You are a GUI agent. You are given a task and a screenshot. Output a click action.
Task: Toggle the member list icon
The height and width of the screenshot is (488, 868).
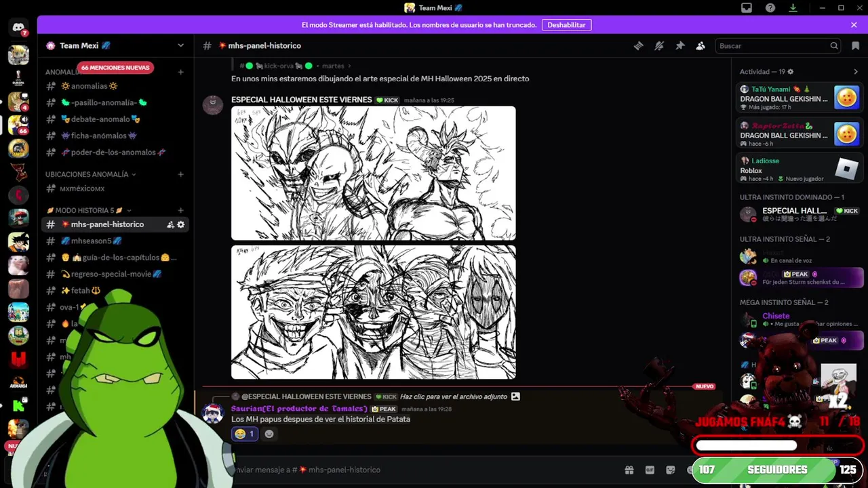701,45
